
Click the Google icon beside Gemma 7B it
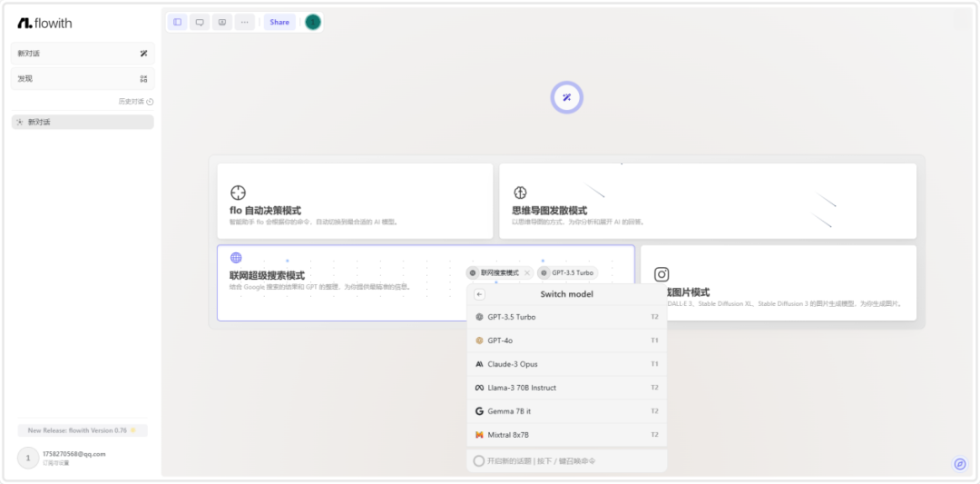tap(479, 410)
